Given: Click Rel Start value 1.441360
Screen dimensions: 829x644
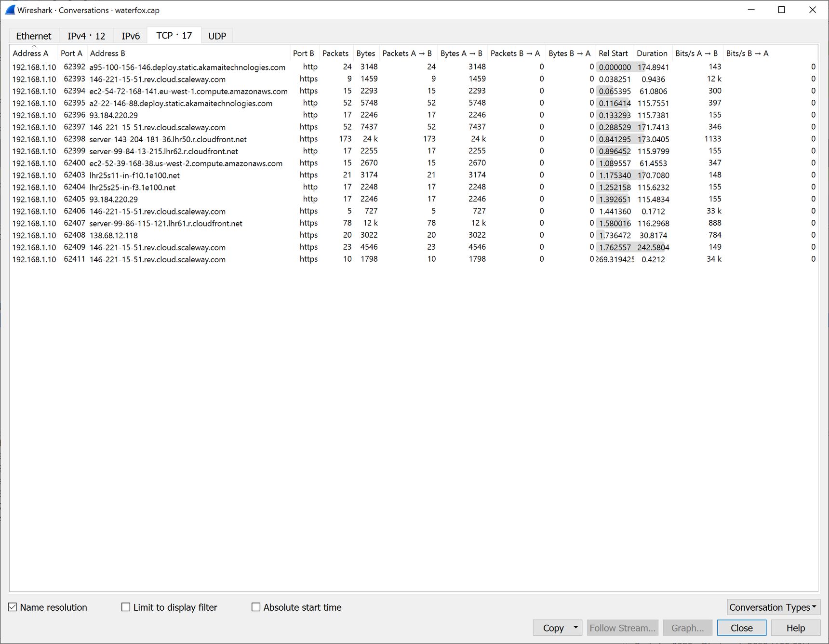Looking at the screenshot, I should coord(615,211).
